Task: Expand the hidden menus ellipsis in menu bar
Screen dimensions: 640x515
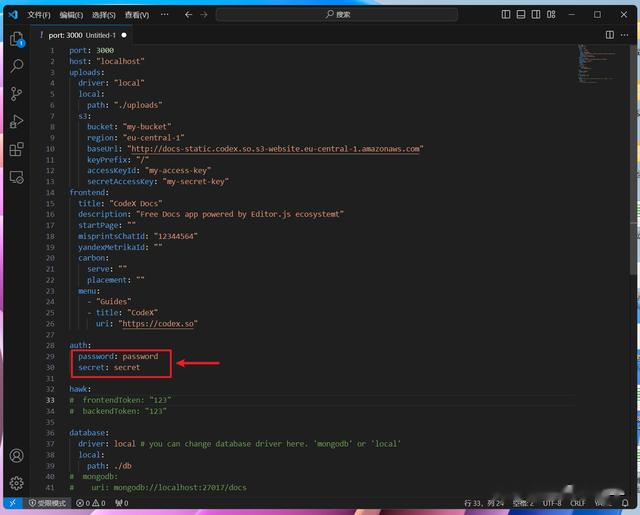Action: (x=164, y=15)
